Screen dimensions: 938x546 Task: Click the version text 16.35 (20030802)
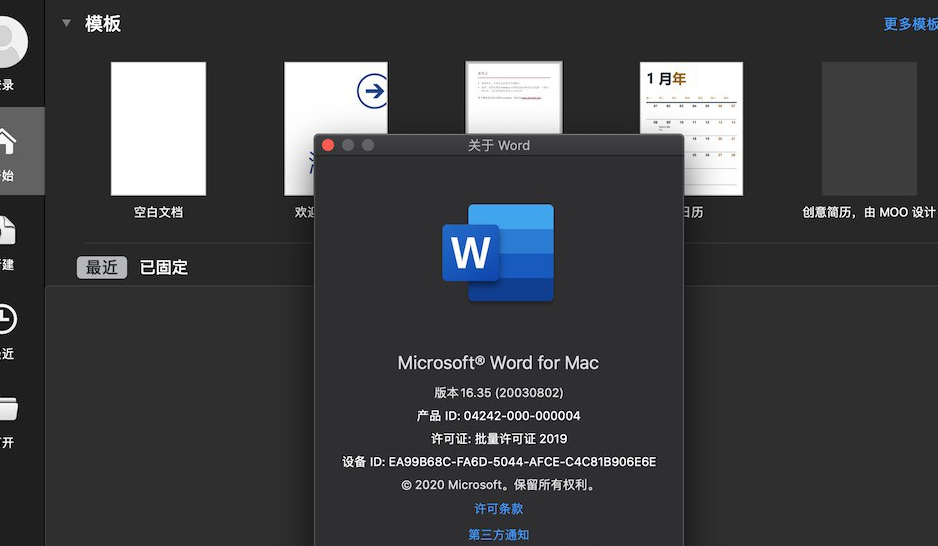tap(498, 393)
